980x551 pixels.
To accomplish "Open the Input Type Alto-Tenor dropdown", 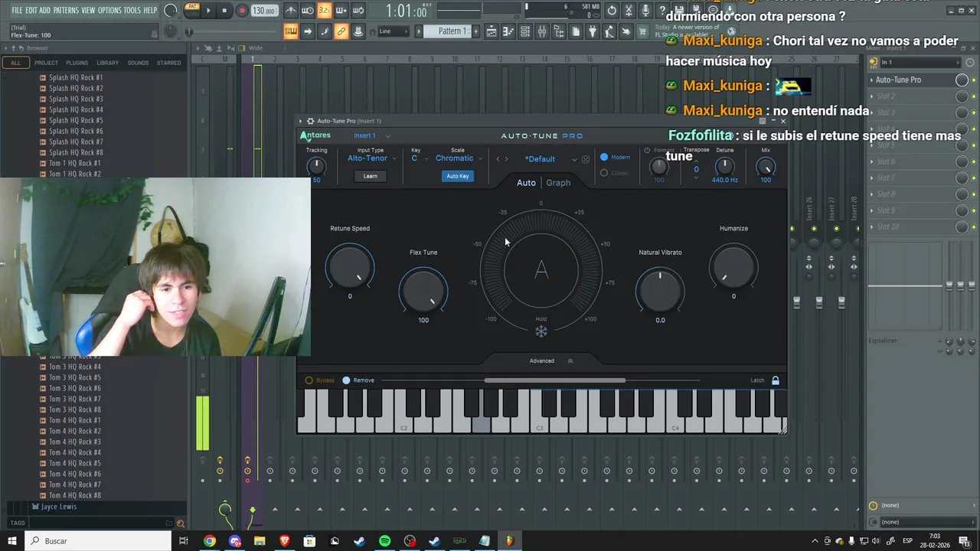I will pos(371,158).
